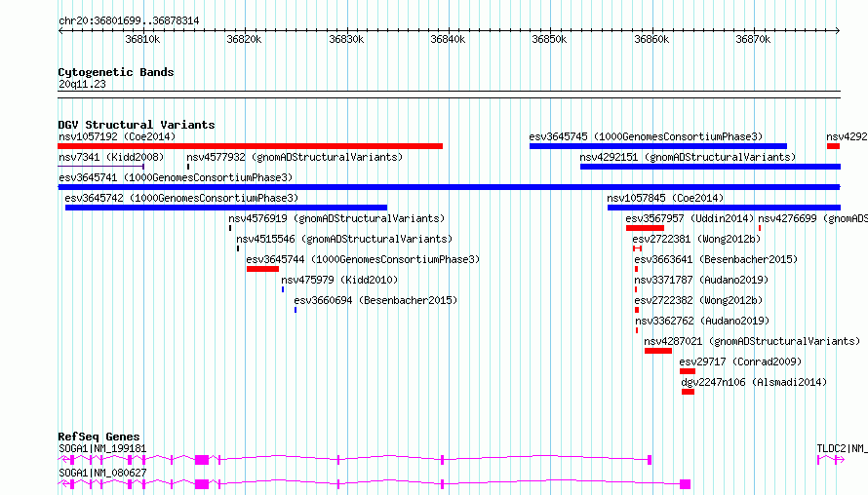
Task: Click the chr20:36801699..36878314 coordinate label
Action: (x=129, y=21)
